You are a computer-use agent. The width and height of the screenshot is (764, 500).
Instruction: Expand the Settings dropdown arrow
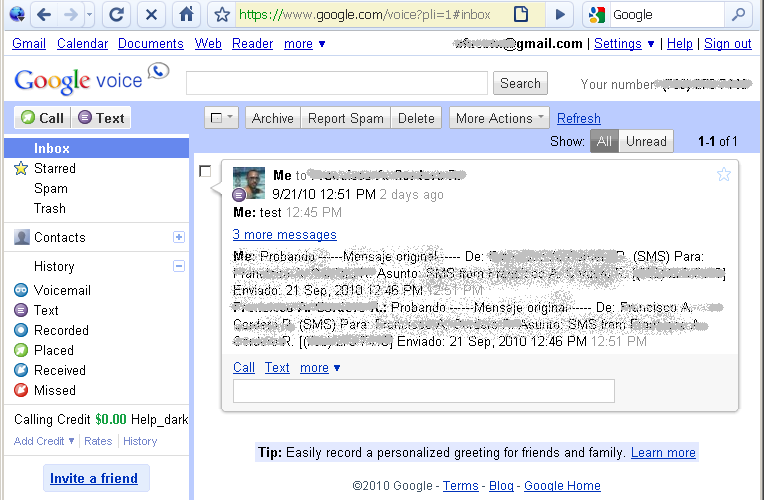tap(650, 44)
